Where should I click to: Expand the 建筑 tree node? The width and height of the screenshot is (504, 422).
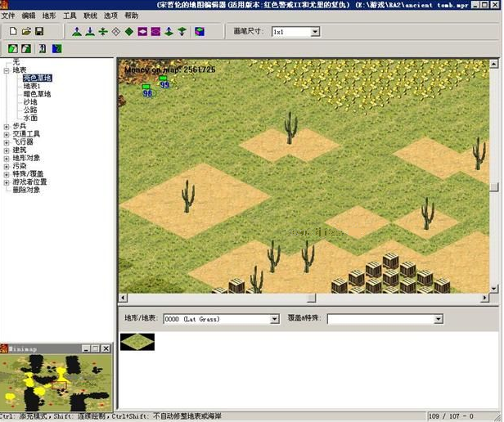7,150
